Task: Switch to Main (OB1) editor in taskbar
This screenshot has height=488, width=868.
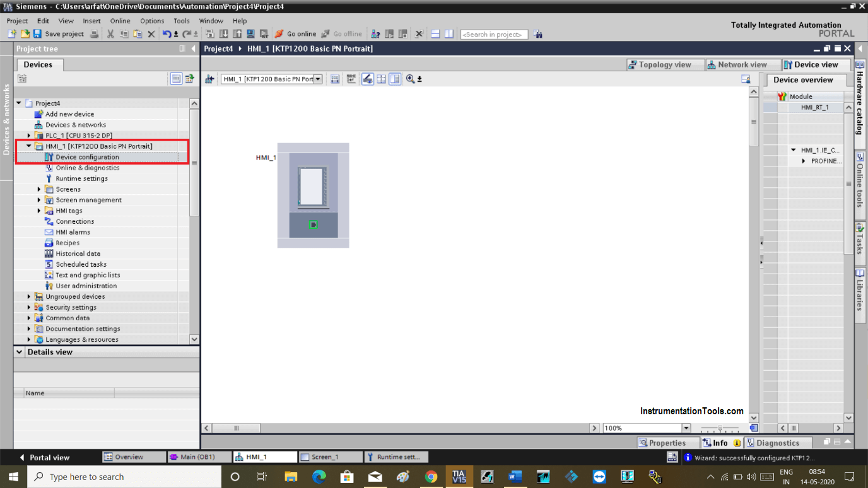Action: click(x=199, y=457)
